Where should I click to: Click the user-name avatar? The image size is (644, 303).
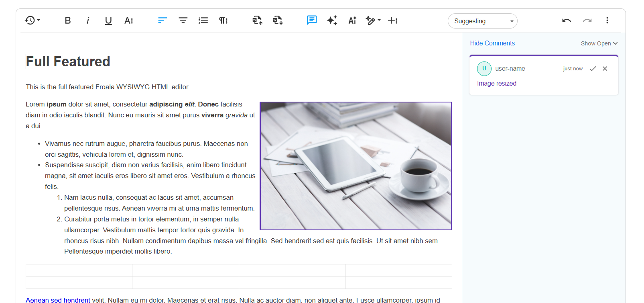(x=484, y=69)
